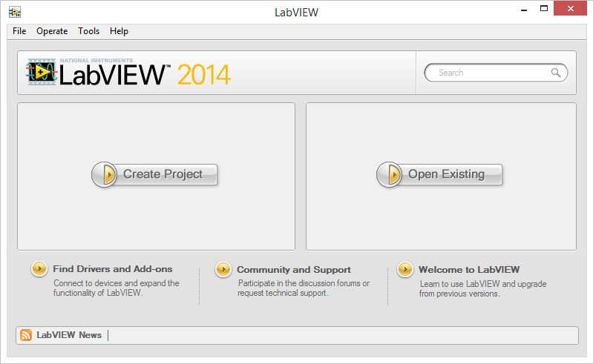Click the magnifying glass search icon
The image size is (593, 364).
point(555,73)
